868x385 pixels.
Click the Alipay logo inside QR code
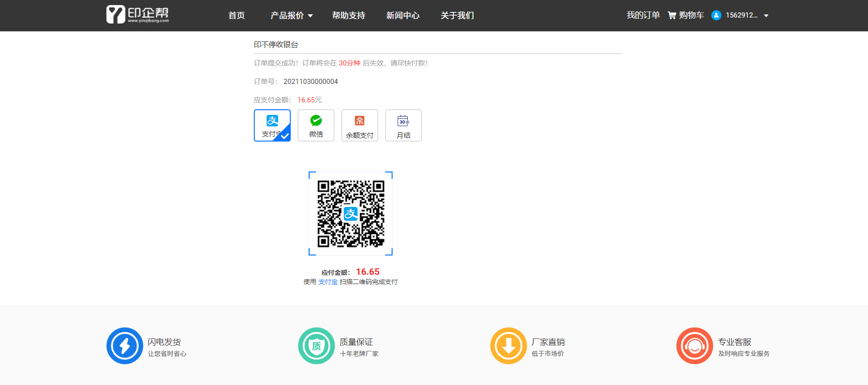pyautogui.click(x=351, y=213)
